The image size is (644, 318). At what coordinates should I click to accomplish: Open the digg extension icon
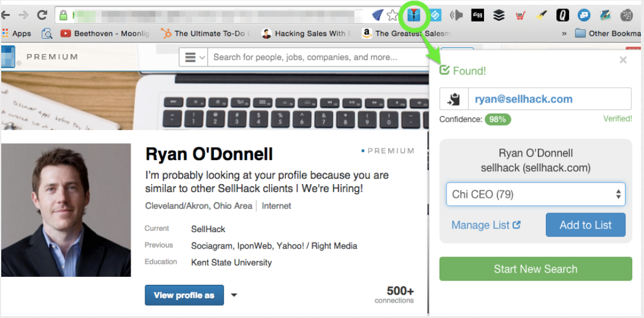tap(477, 15)
